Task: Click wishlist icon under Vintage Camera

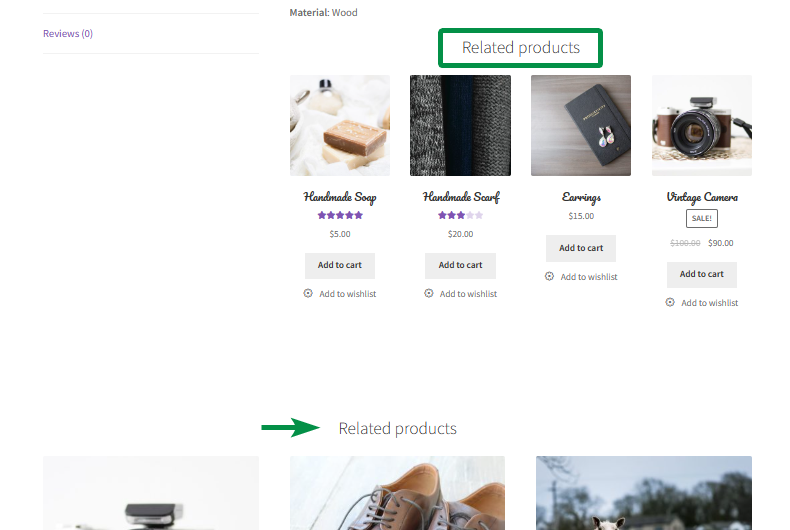Action: 670,302
